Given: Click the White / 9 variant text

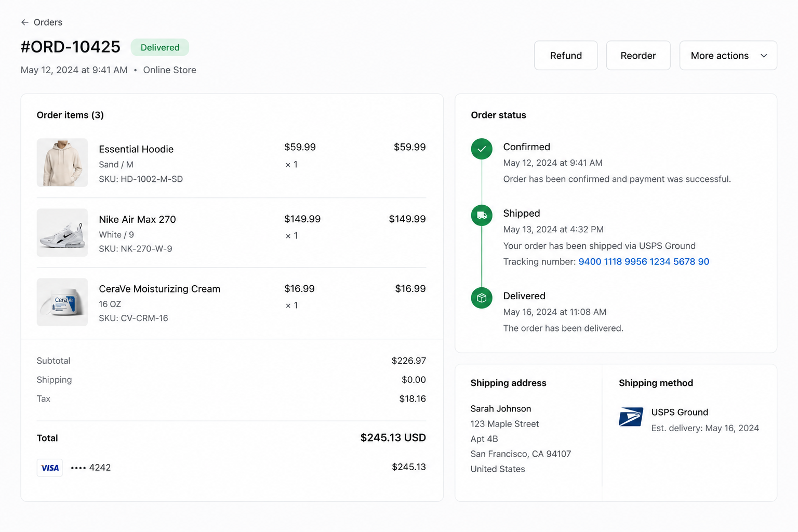Looking at the screenshot, I should coord(116,235).
